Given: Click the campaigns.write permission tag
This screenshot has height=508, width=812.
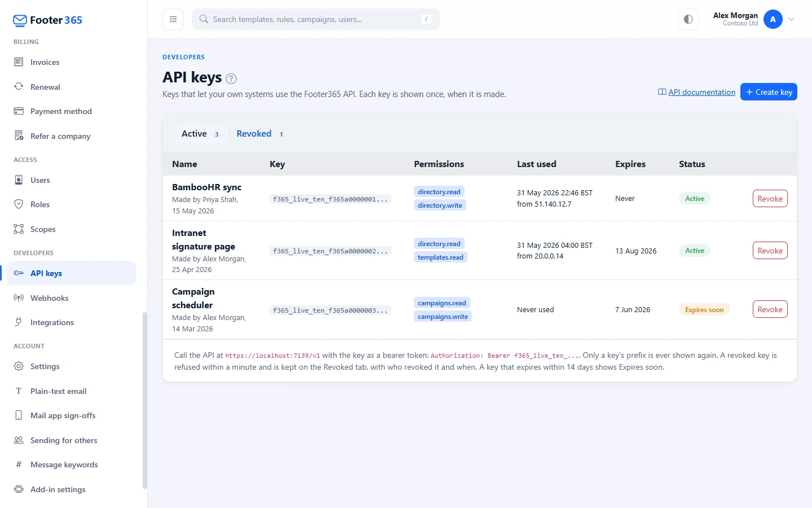Looking at the screenshot, I should click(x=443, y=317).
